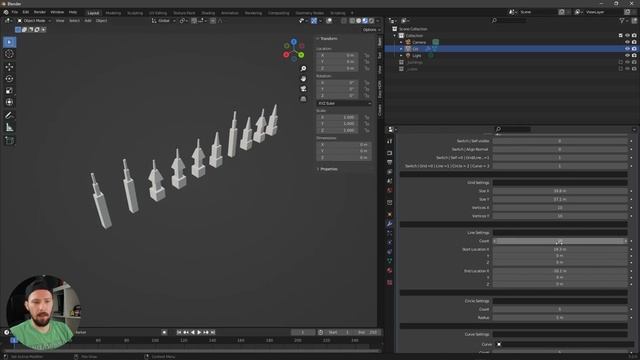The height and width of the screenshot is (360, 640).
Task: Click the Line Settings Count field
Action: click(x=560, y=241)
